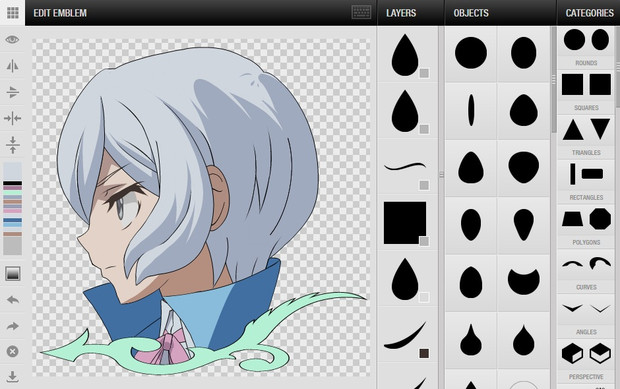Viewport: 620px width, 389px height.
Task: Click the objects panel scrollbar
Action: (x=554, y=79)
